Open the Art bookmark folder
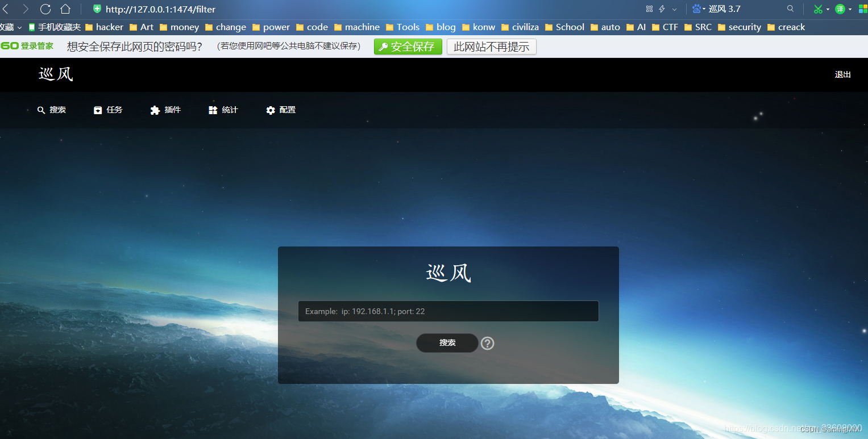Viewport: 868px width, 439px height. point(142,27)
